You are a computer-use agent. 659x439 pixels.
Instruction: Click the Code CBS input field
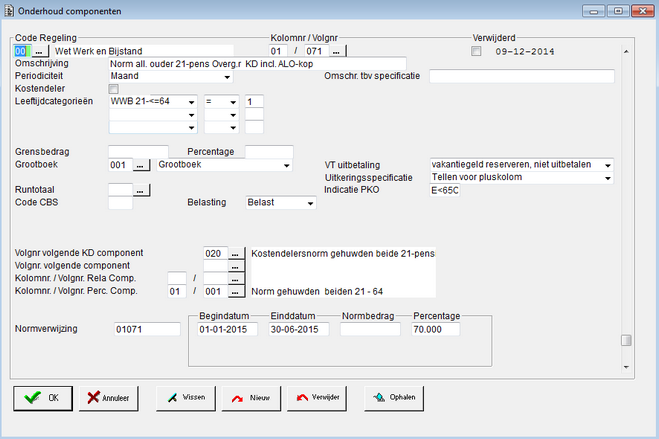point(121,203)
